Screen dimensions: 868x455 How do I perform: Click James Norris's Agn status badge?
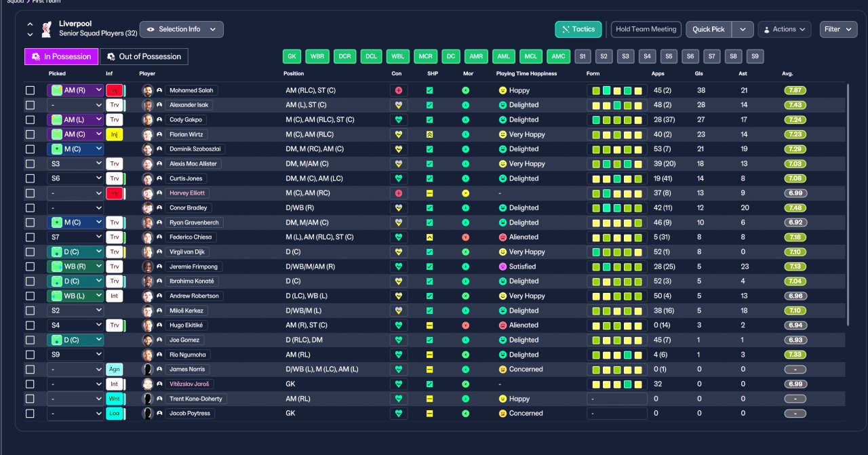tap(115, 370)
